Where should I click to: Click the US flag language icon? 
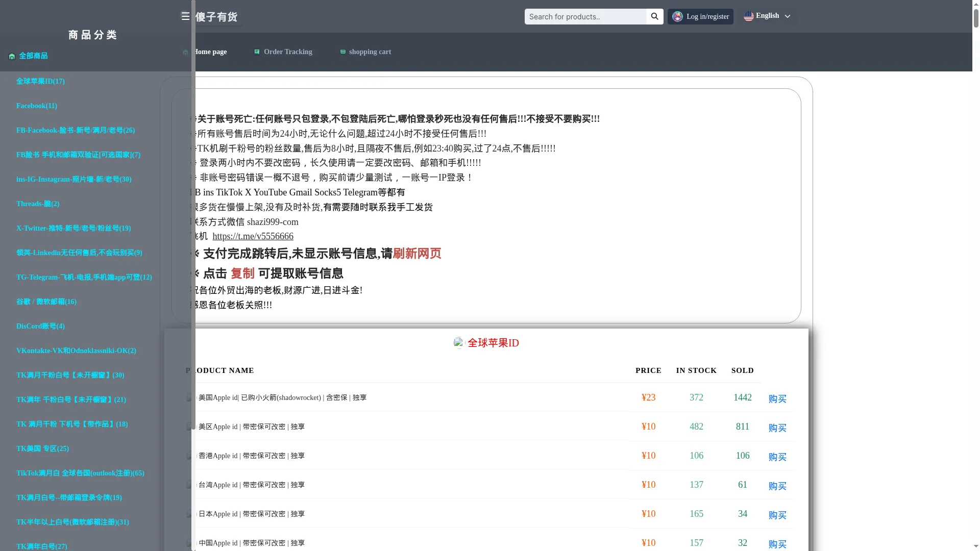(749, 16)
